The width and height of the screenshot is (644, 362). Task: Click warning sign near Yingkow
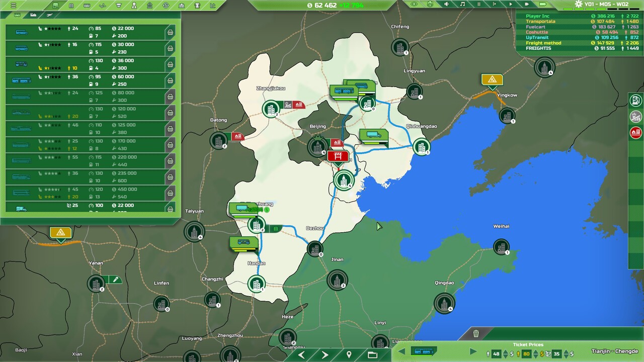492,79
